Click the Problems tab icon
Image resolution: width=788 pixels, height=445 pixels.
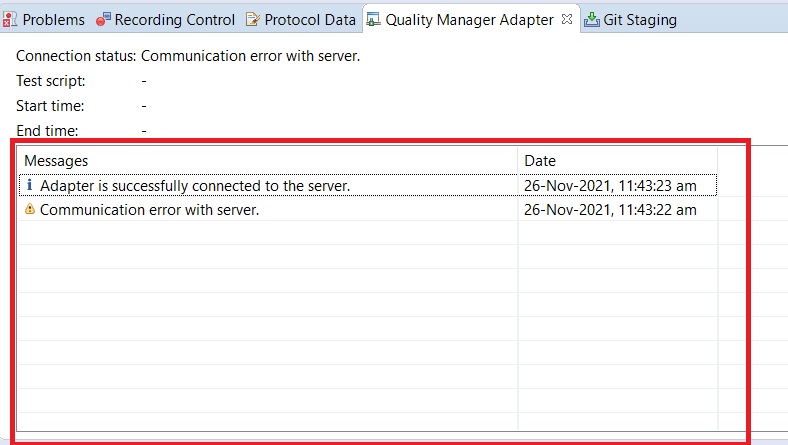[x=9, y=20]
